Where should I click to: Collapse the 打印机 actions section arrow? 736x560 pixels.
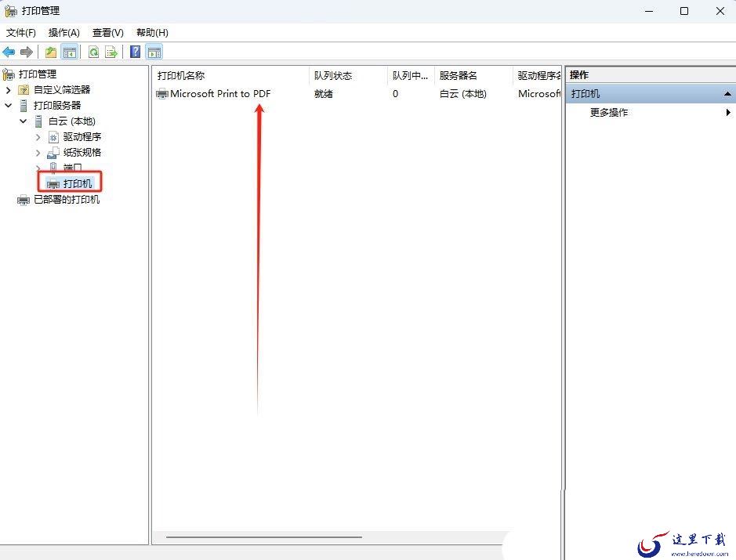pyautogui.click(x=727, y=94)
